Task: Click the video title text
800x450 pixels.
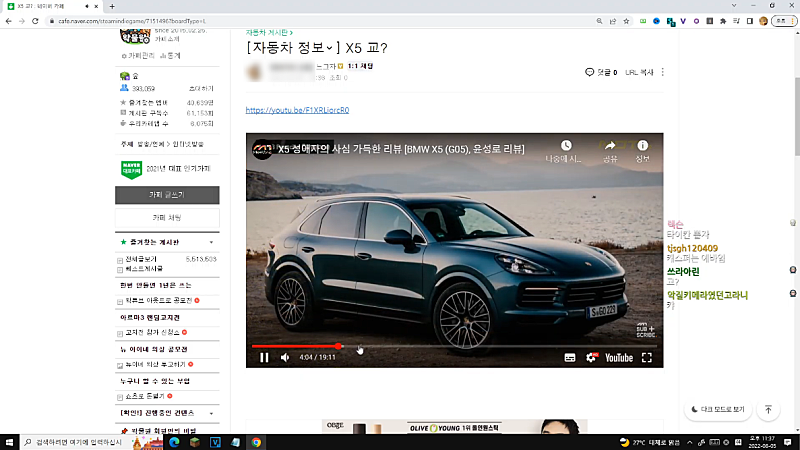Action: pyautogui.click(x=401, y=149)
